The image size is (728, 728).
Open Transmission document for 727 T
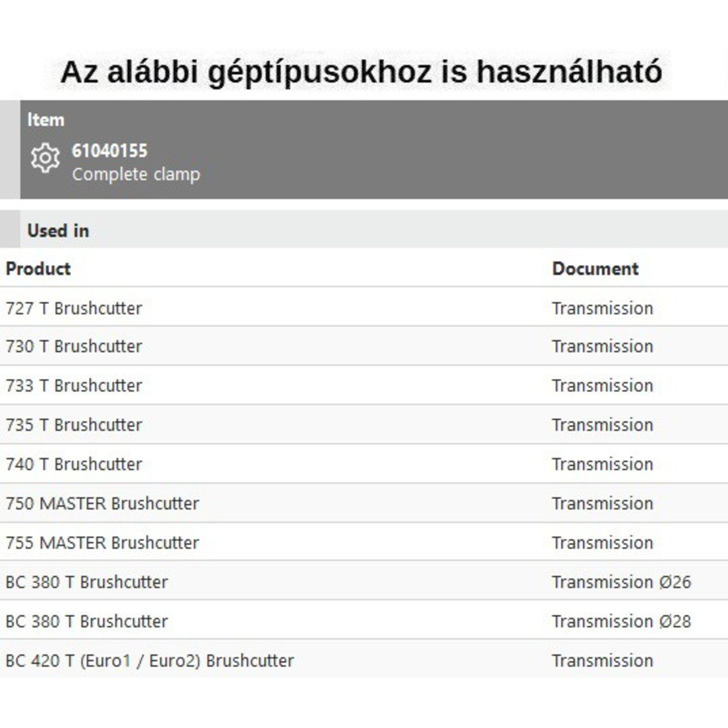click(602, 308)
